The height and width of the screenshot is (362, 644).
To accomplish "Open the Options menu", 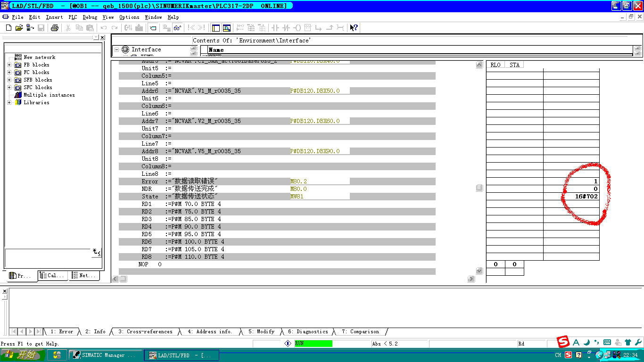I will tap(129, 17).
